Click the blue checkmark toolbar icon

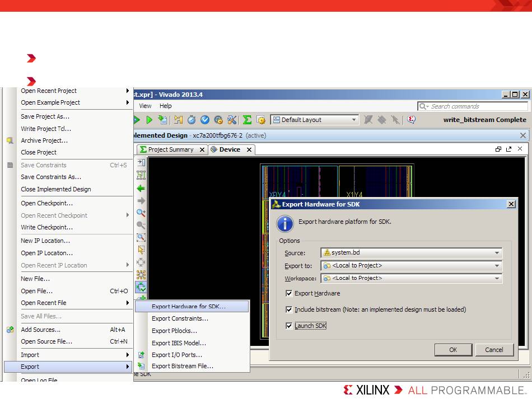click(x=205, y=120)
